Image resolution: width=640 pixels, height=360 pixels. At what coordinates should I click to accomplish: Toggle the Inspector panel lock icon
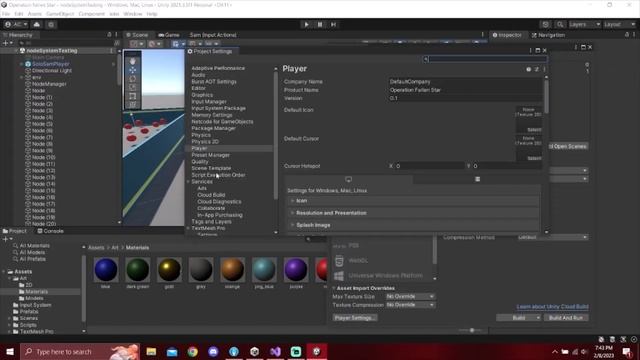(x=627, y=35)
